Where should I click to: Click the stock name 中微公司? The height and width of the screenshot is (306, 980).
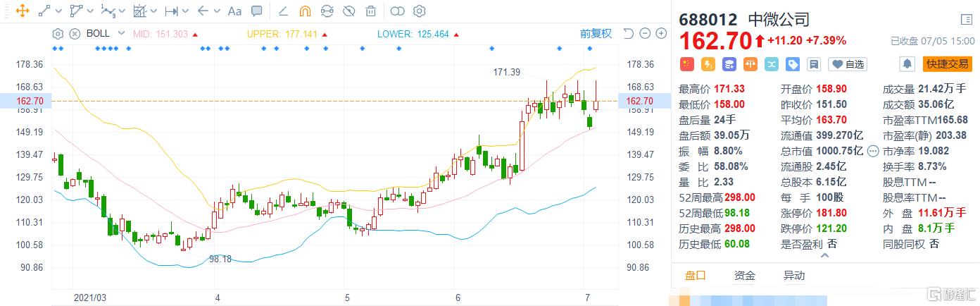(778, 20)
